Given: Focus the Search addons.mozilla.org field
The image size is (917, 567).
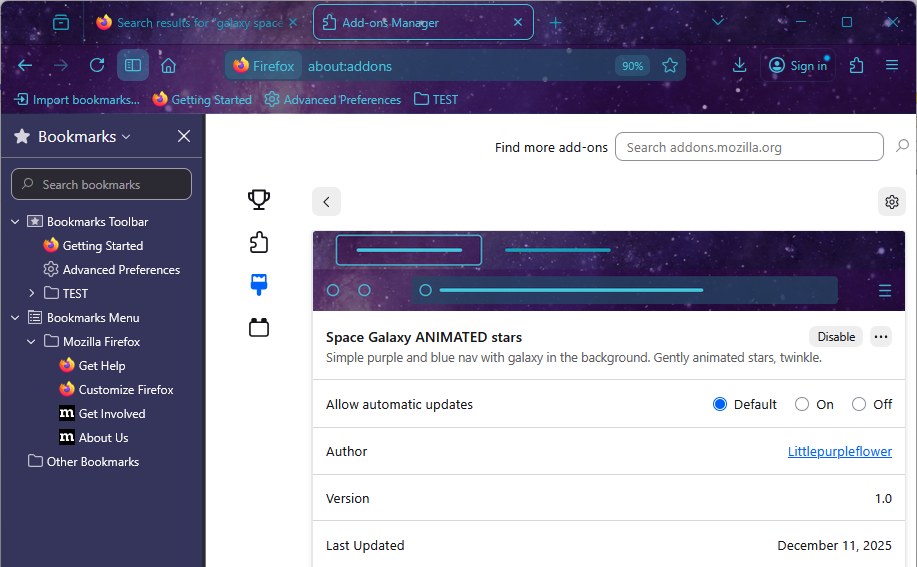Looking at the screenshot, I should 749,147.
